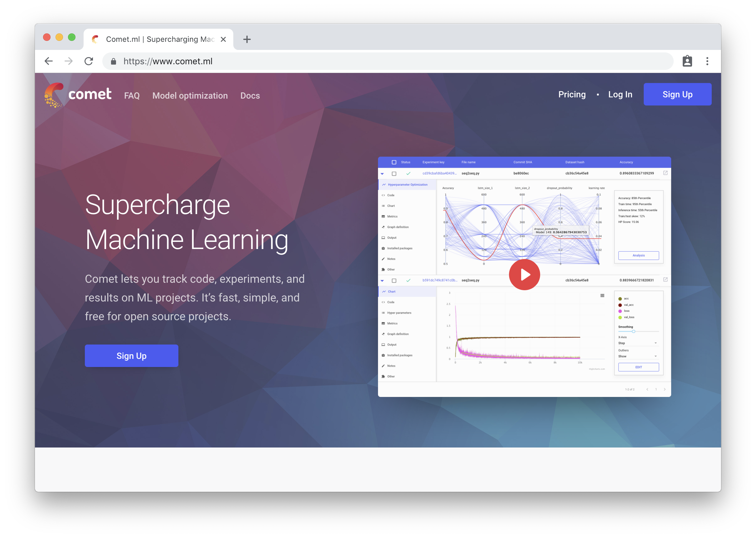Click the File name column header
The image size is (756, 538).
click(468, 162)
